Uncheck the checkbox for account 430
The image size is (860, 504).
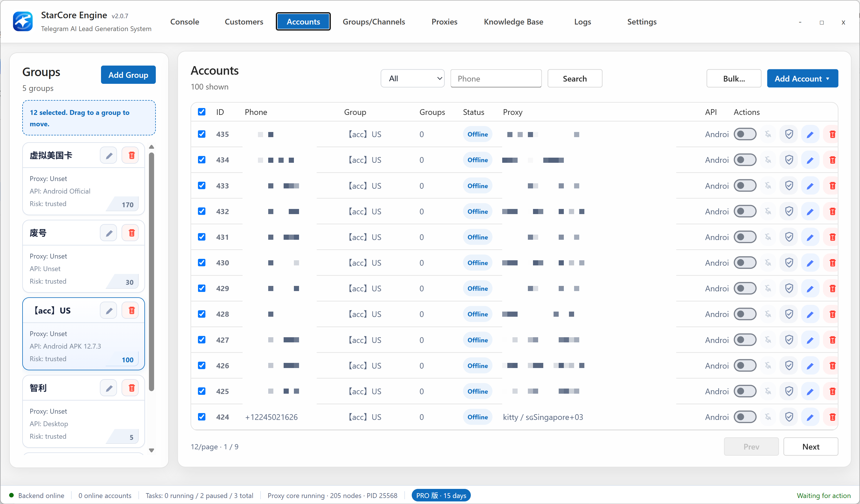(x=202, y=263)
